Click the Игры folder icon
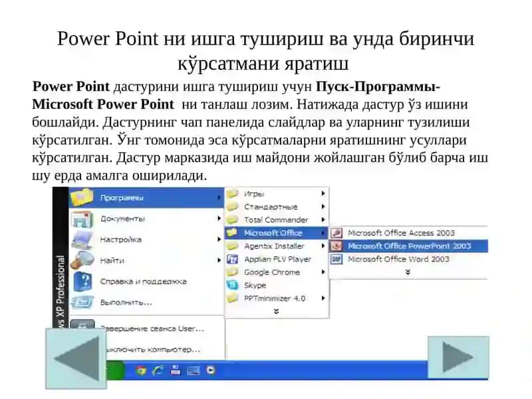532x399 pixels. pos(232,194)
